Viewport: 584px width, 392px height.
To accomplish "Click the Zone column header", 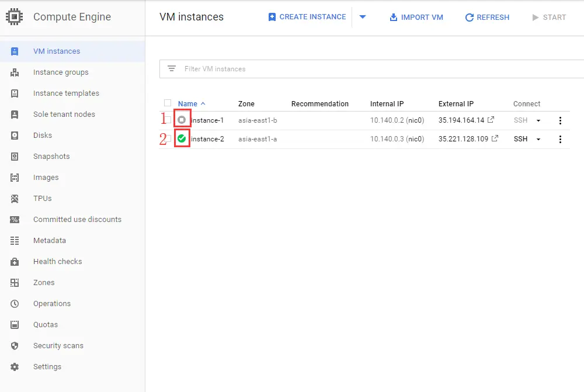I will tap(246, 103).
